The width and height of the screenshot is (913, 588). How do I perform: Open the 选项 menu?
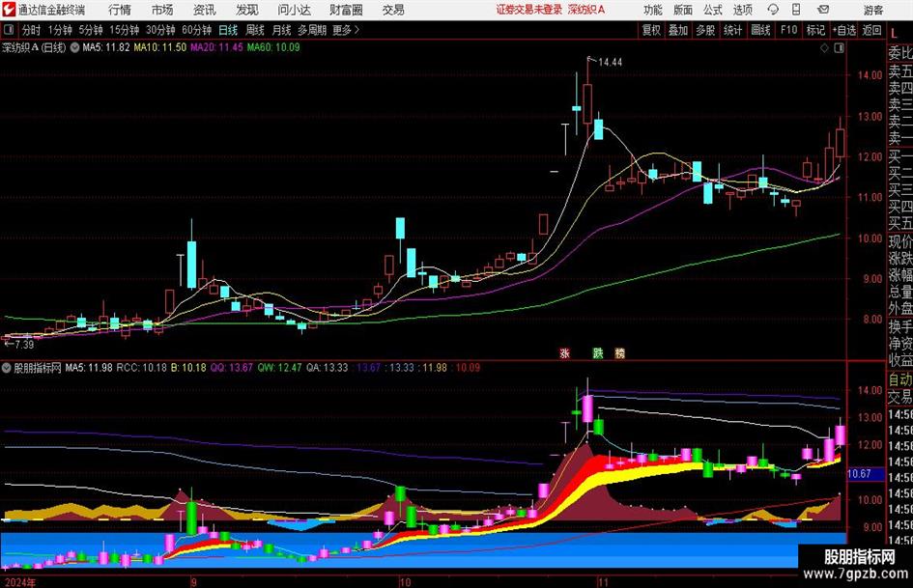(742, 10)
